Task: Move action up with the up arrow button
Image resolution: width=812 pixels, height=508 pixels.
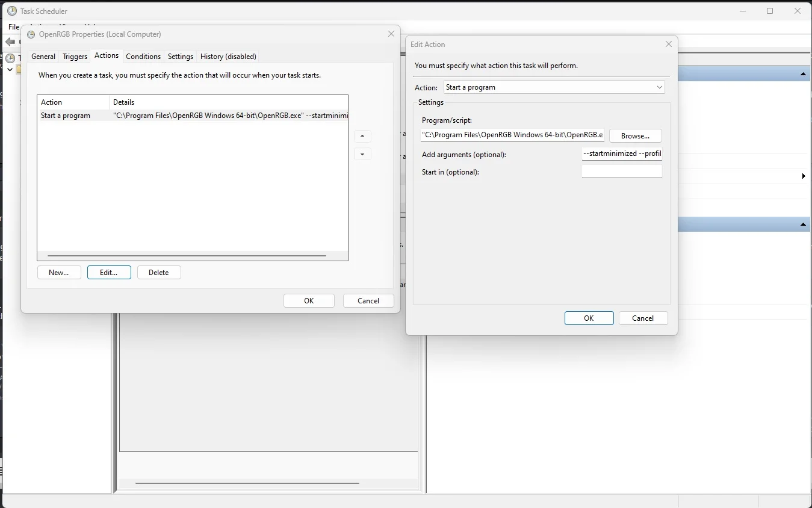Action: [362, 136]
